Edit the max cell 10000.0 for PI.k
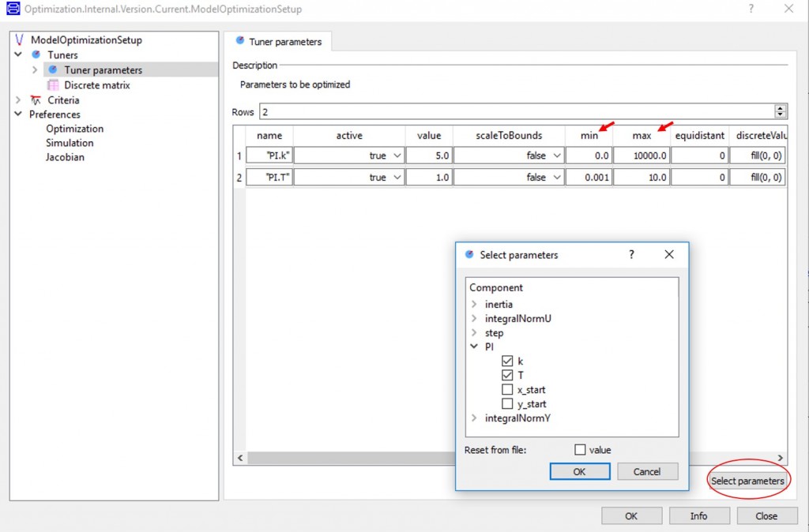This screenshot has height=532, width=809. pos(642,155)
